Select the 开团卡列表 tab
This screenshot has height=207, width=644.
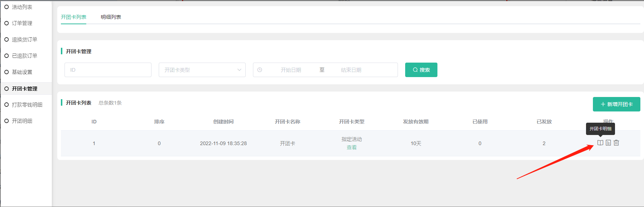click(x=74, y=17)
